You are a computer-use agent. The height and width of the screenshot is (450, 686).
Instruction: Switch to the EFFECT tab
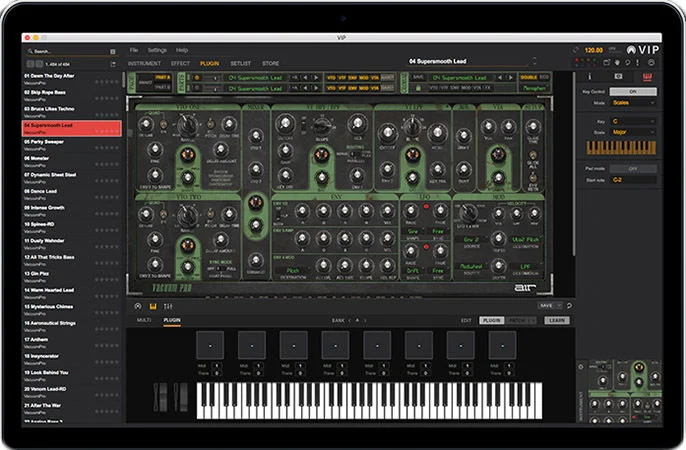180,63
